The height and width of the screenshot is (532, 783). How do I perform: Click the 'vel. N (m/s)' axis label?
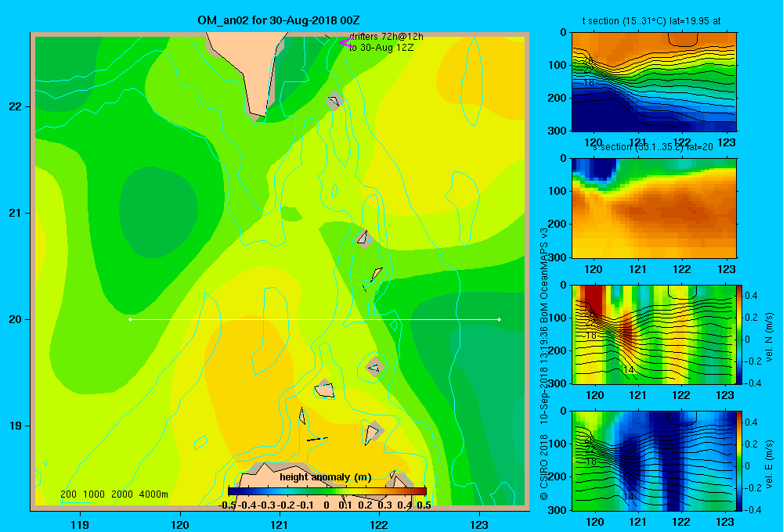click(769, 337)
